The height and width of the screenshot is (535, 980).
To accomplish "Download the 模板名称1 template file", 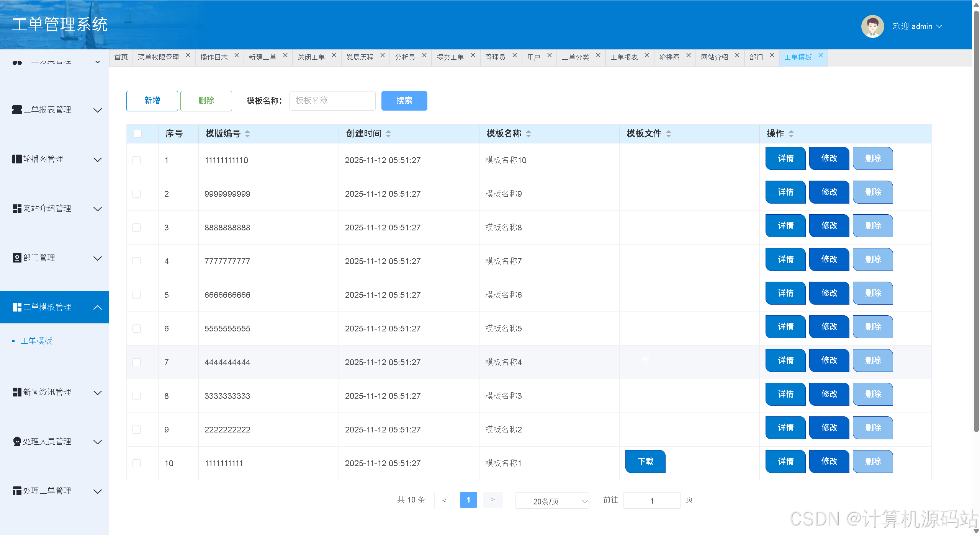I will point(645,462).
